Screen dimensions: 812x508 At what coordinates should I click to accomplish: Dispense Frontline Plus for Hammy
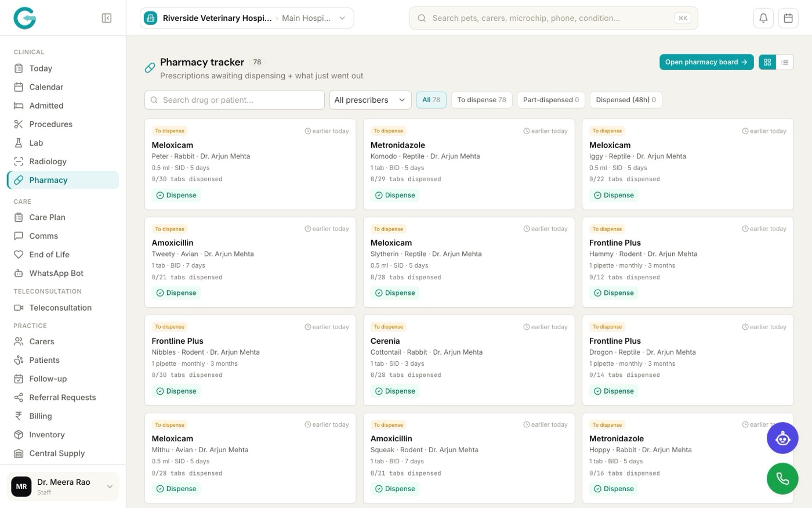614,293
